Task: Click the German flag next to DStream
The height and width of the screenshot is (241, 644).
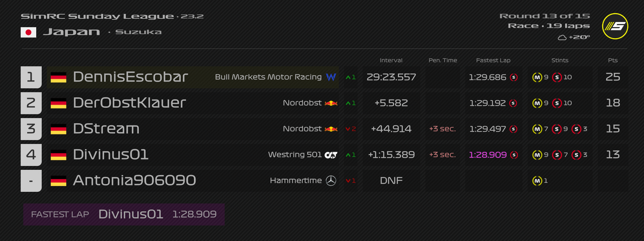Action: (58, 129)
